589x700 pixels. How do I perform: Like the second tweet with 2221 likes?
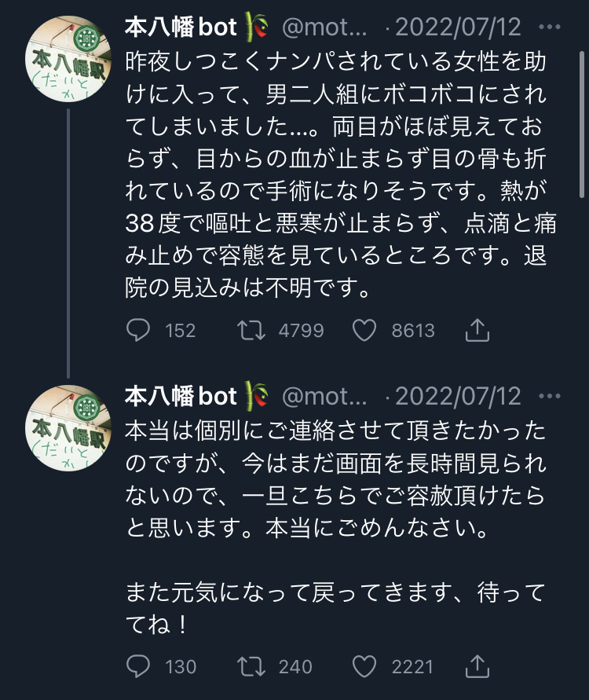(364, 668)
